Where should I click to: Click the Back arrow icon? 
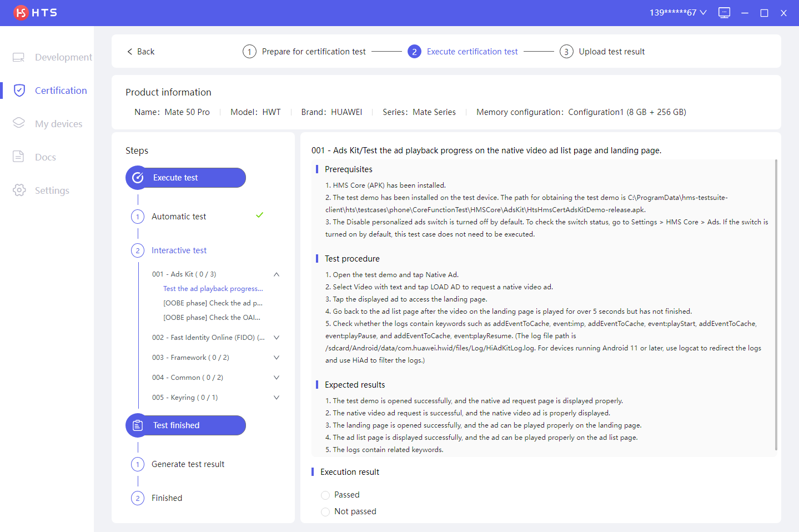coord(130,52)
